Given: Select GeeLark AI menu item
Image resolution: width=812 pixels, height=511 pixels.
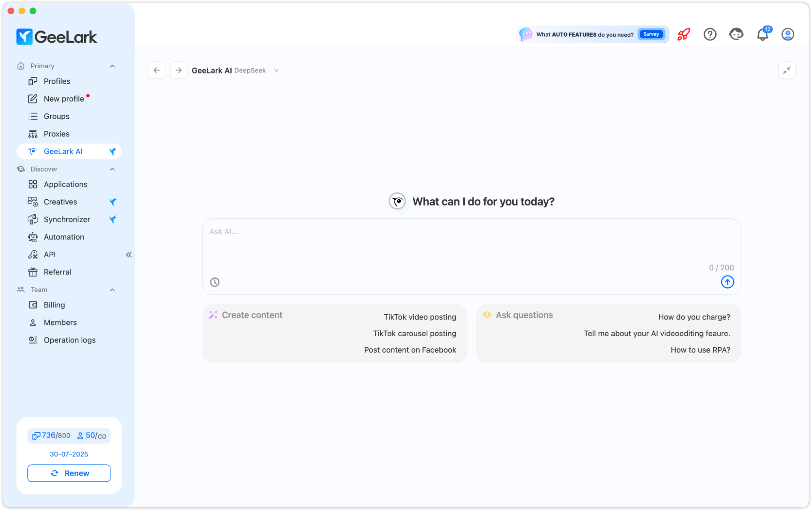Looking at the screenshot, I should pos(69,151).
